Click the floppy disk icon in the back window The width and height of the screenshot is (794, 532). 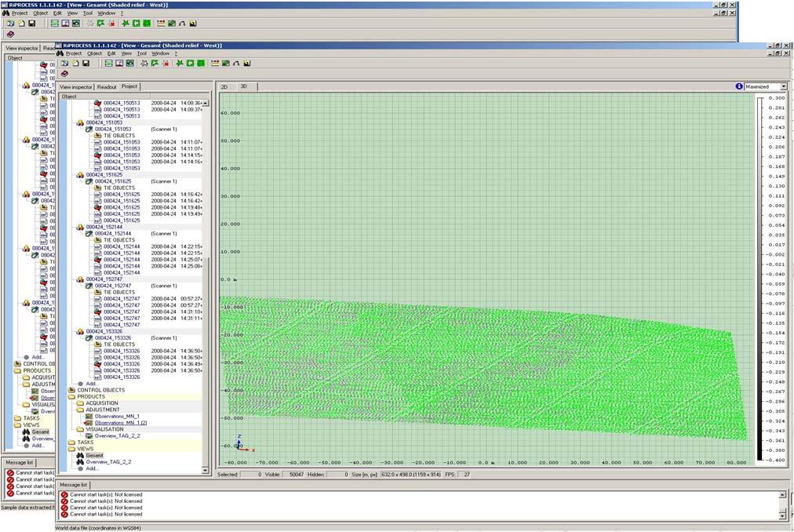click(x=32, y=24)
